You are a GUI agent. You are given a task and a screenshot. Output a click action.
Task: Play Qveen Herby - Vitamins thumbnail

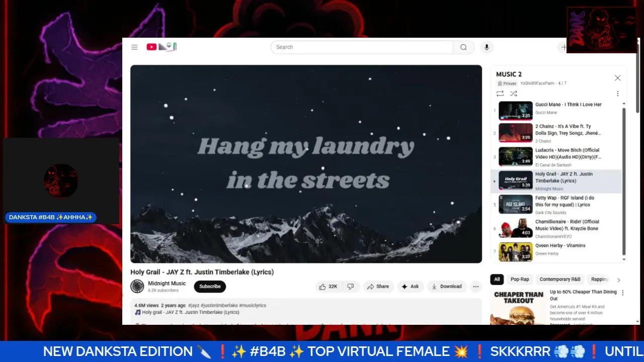[x=516, y=252]
